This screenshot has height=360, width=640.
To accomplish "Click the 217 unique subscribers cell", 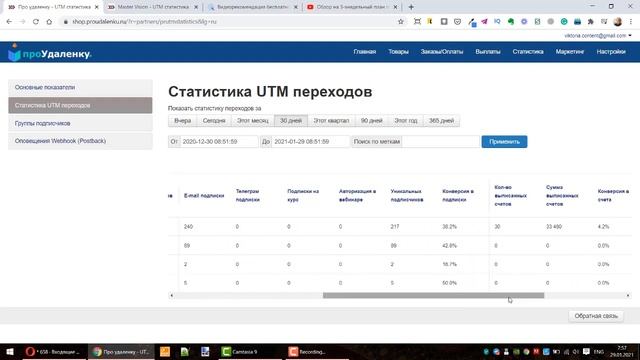I will point(395,227).
